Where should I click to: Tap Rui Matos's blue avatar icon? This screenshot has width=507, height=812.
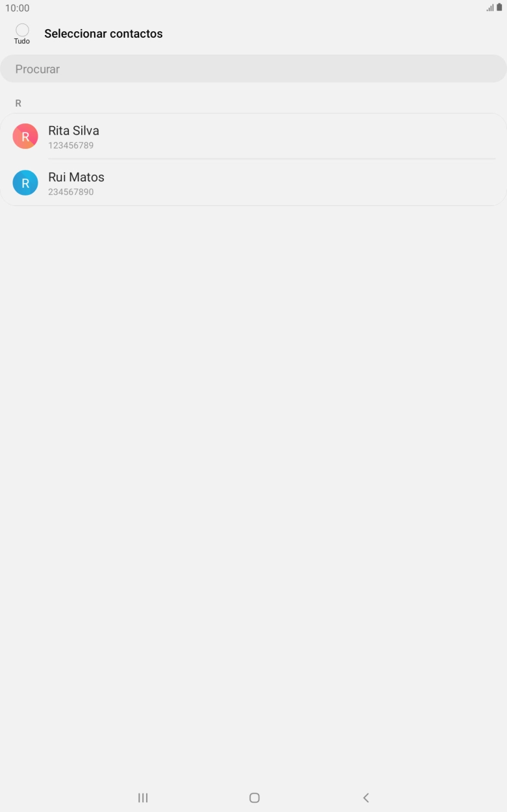click(x=25, y=183)
